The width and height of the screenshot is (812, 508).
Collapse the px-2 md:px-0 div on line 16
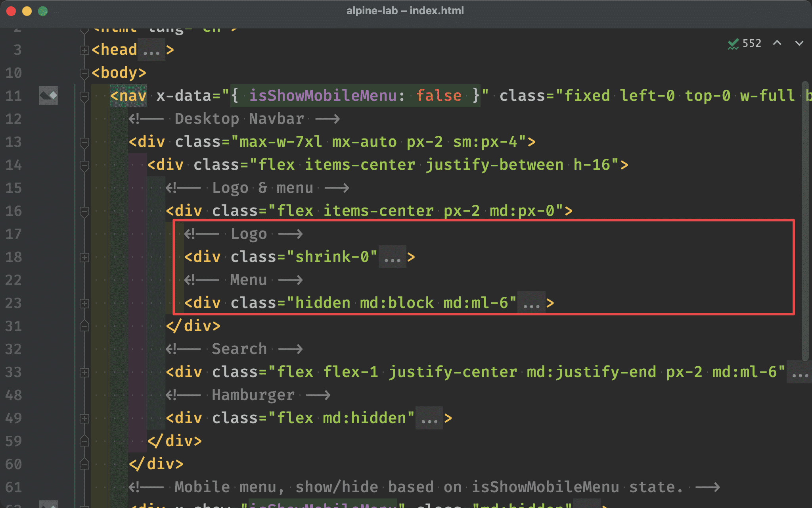point(84,212)
